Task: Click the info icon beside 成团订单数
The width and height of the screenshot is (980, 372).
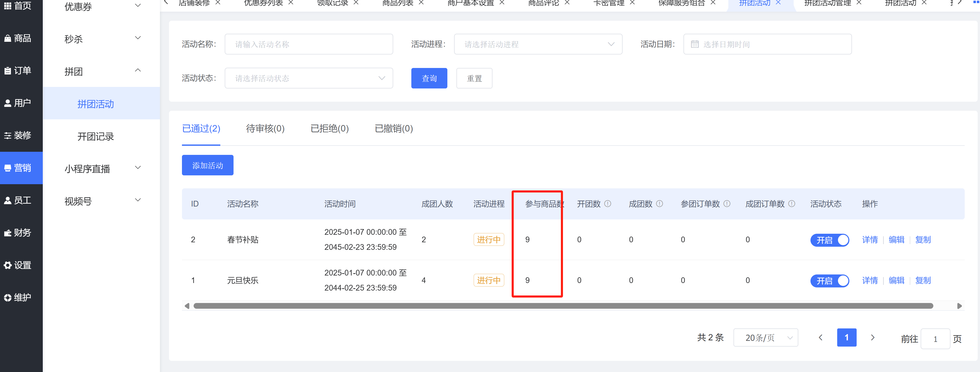Action: (x=792, y=204)
